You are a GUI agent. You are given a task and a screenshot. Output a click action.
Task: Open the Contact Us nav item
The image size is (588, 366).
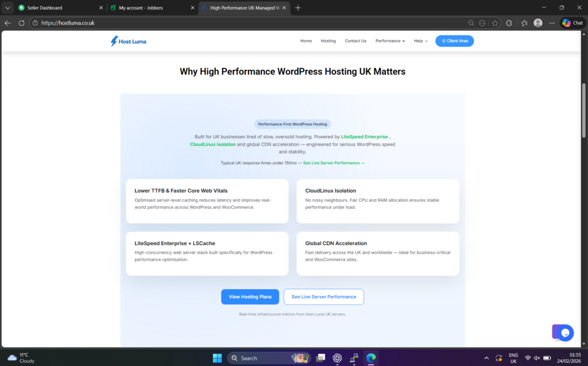click(x=355, y=41)
